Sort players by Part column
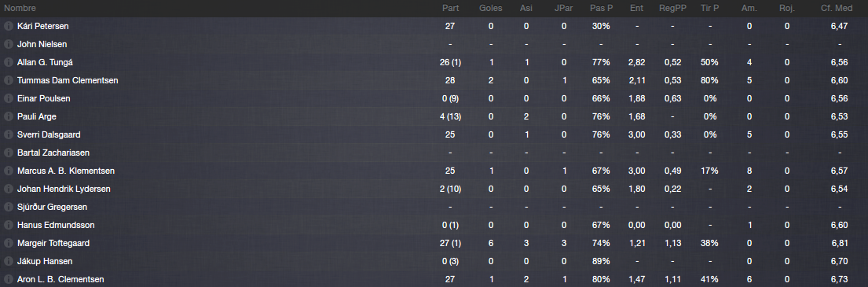 450,9
